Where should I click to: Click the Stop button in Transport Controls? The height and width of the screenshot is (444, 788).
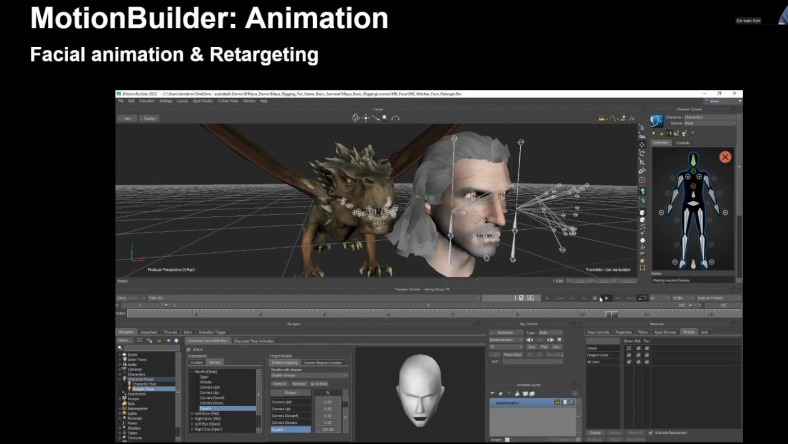(x=595, y=298)
